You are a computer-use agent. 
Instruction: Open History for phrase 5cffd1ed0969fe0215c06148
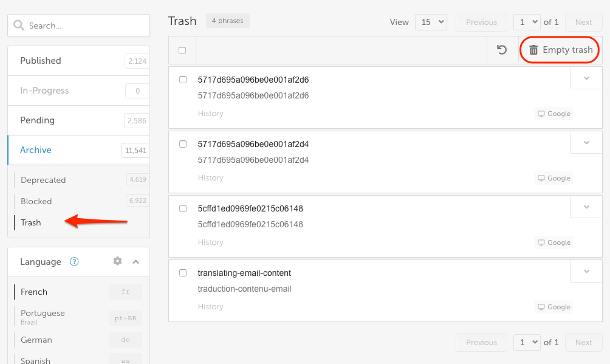(210, 242)
